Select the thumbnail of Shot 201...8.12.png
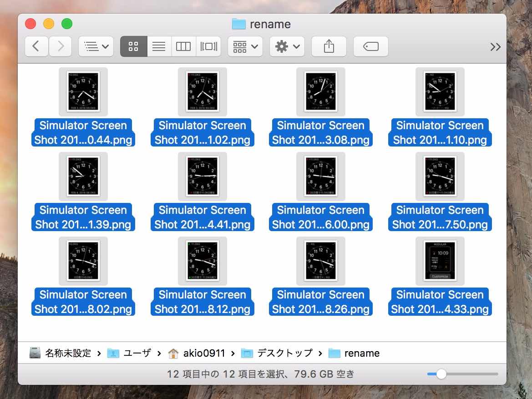This screenshot has height=399, width=532. 202,261
